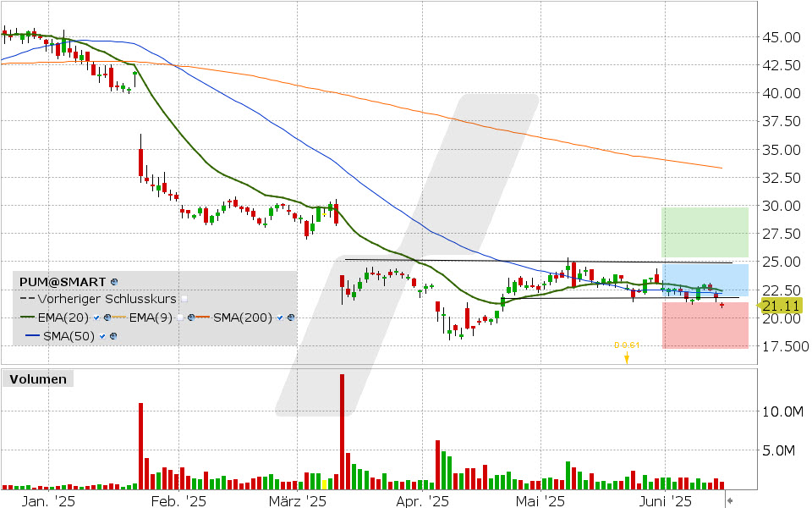
Task: Click the red stop zone rectangle
Action: pos(705,325)
